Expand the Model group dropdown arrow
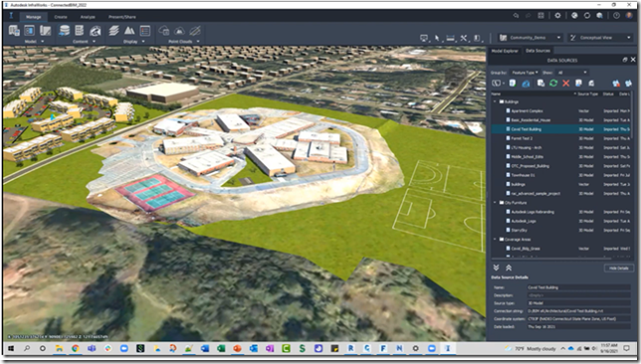The height and width of the screenshot is (364, 641). coord(42,42)
